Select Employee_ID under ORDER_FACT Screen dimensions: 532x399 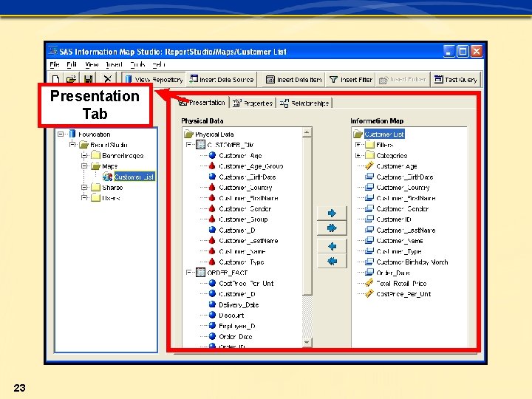tap(237, 326)
